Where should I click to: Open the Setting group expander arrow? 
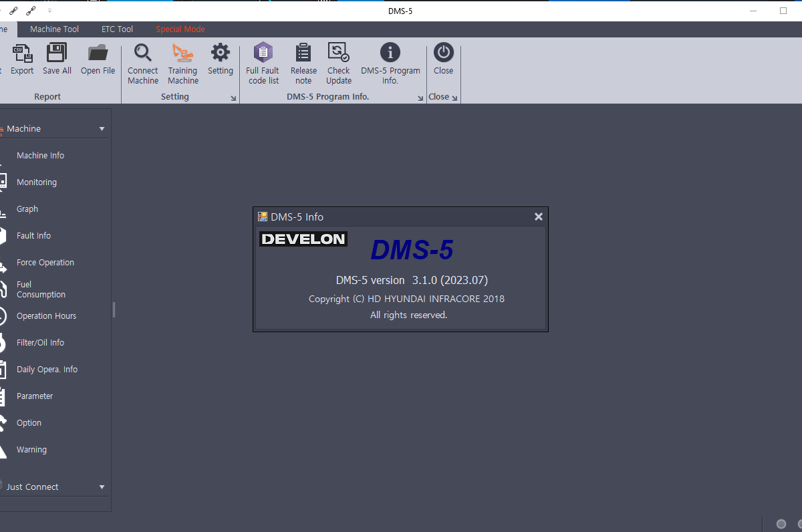(x=233, y=98)
